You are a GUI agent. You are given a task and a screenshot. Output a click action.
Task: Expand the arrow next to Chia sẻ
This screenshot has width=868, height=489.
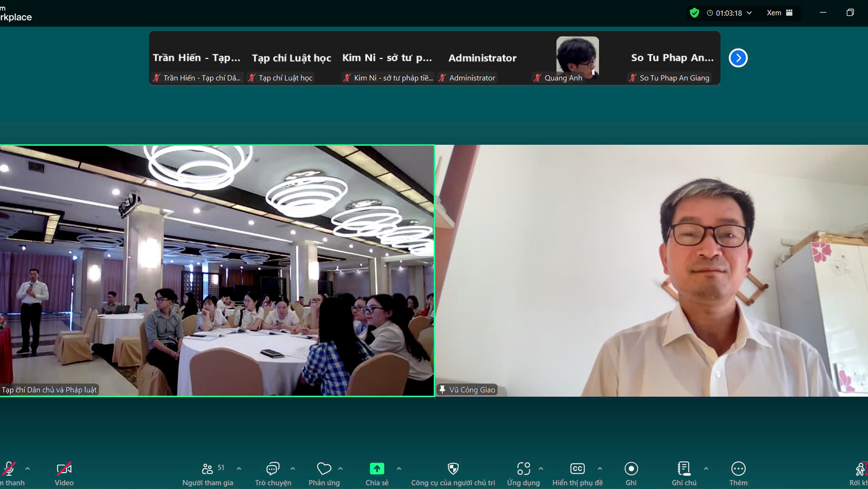tap(399, 469)
